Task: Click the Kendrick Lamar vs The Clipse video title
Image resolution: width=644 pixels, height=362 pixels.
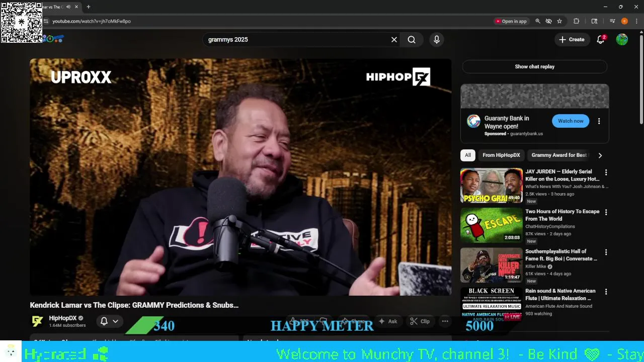Action: [134, 305]
